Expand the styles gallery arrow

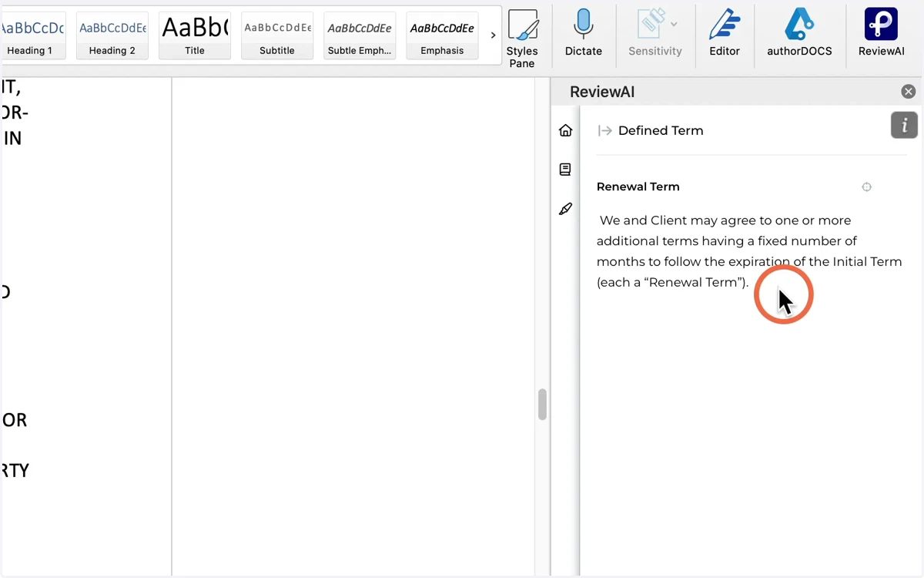click(493, 35)
